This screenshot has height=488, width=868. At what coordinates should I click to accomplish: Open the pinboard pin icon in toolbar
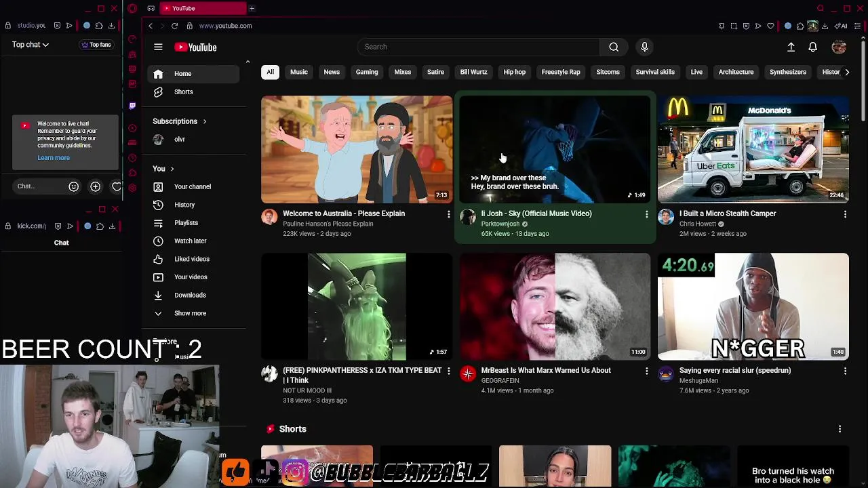click(x=722, y=26)
